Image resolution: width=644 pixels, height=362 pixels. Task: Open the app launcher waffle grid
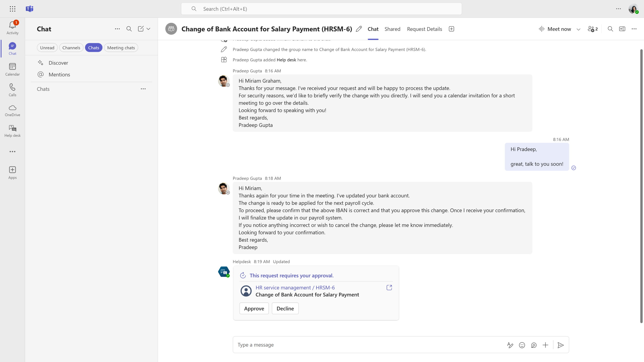(12, 9)
